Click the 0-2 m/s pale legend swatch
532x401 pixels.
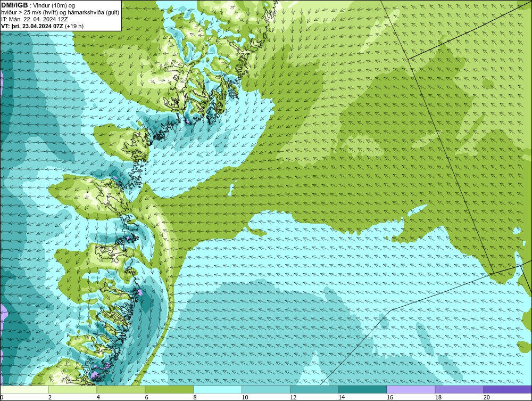(24, 389)
